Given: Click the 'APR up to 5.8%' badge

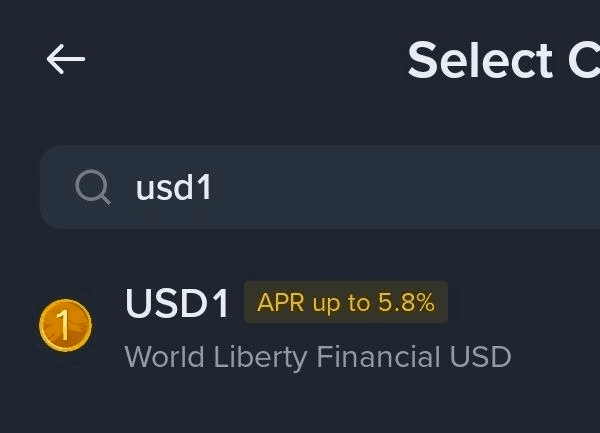Looking at the screenshot, I should point(346,303).
